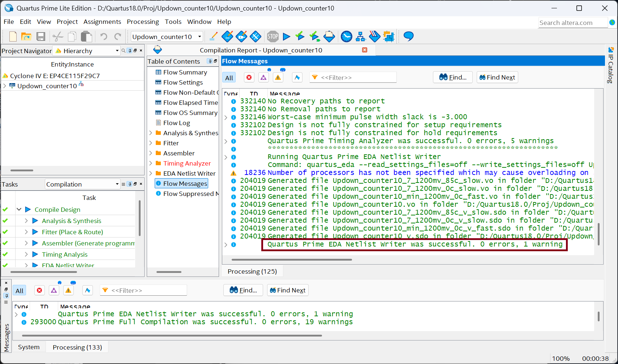This screenshot has height=364, width=618.
Task: Grab the Tasks panel vertical scrollbar
Action: [140, 218]
